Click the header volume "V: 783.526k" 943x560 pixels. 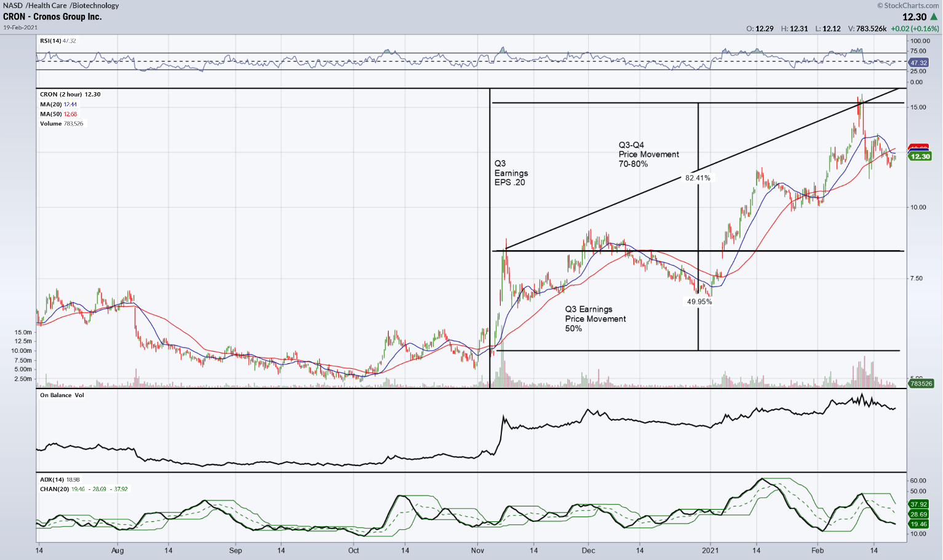[x=867, y=29]
